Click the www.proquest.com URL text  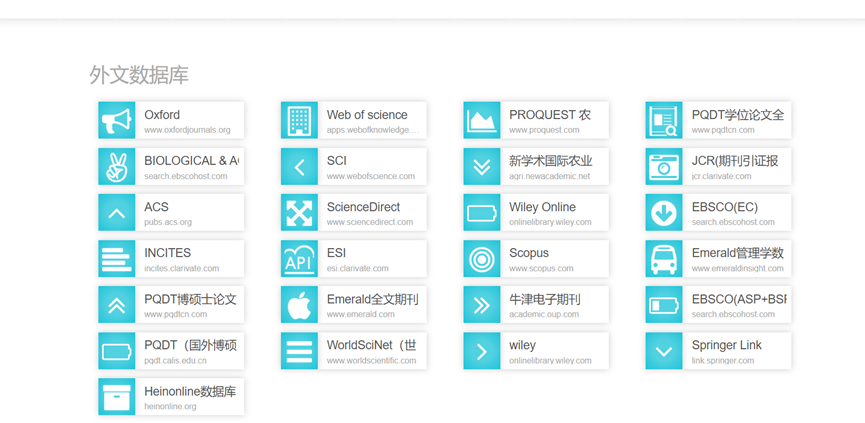point(544,130)
